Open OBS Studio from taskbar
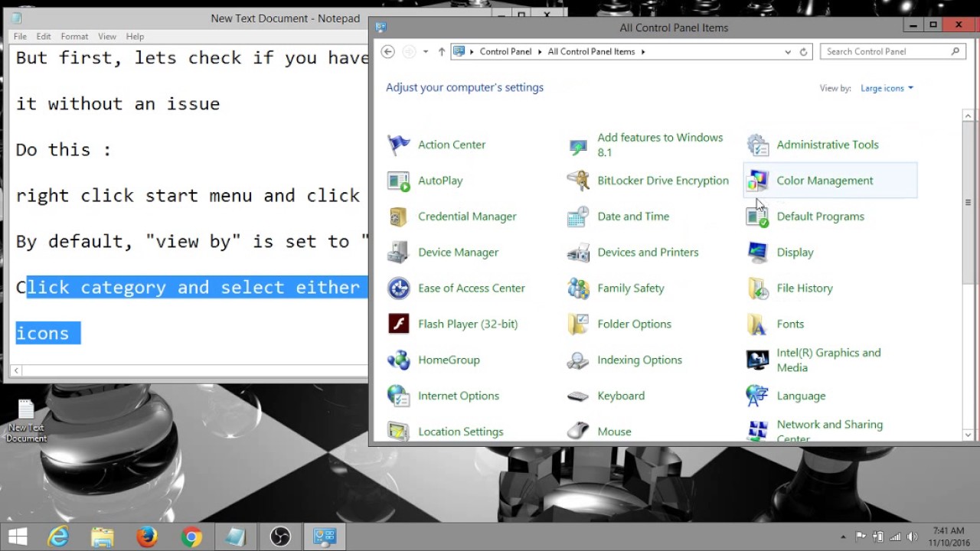980x551 pixels. pos(280,536)
